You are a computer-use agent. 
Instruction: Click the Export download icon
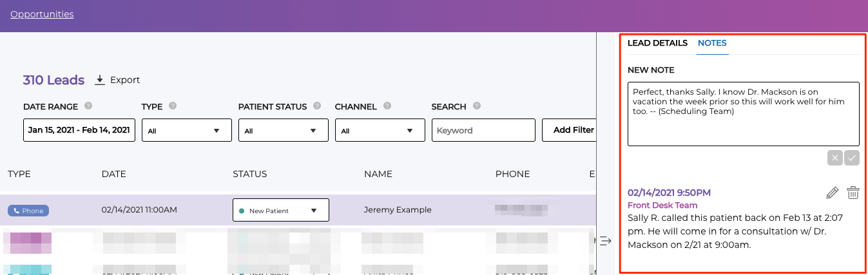(99, 80)
